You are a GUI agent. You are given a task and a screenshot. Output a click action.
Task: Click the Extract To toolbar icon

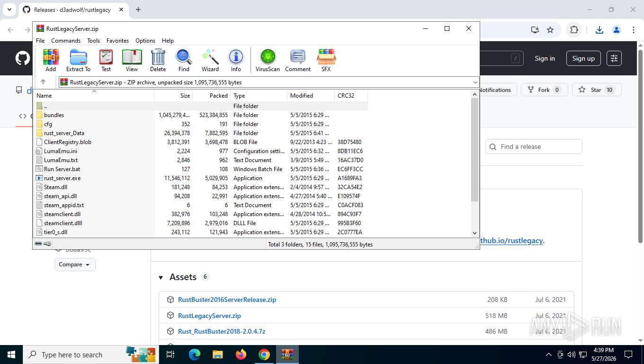78,60
